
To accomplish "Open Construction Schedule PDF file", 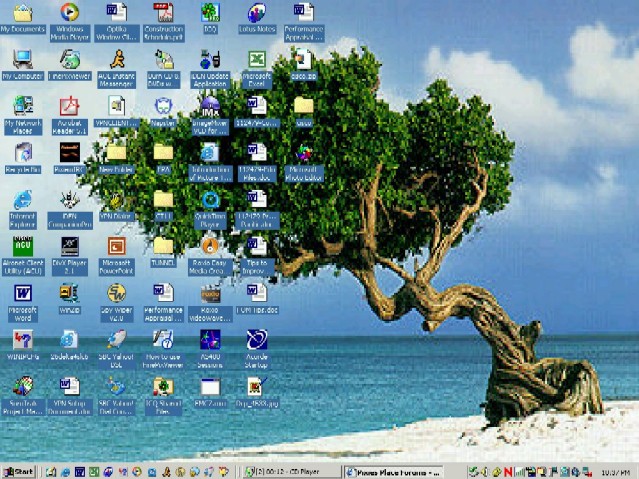I will pos(163,14).
